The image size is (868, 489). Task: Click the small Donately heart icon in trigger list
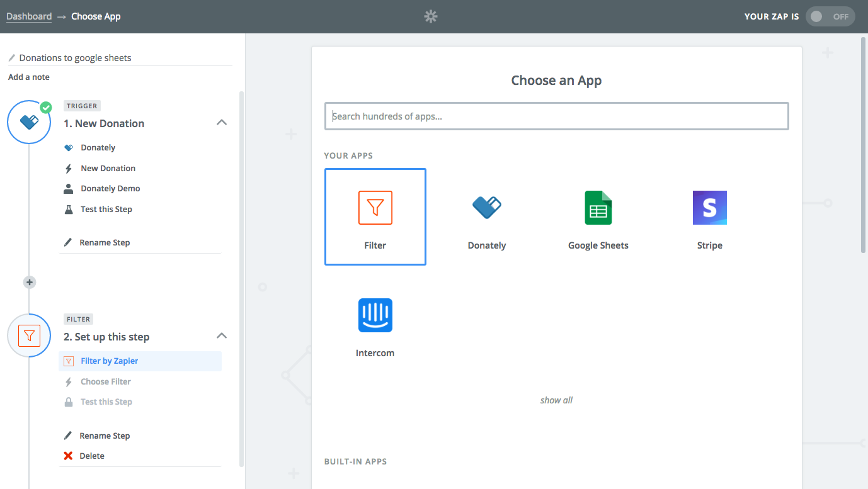pos(69,147)
